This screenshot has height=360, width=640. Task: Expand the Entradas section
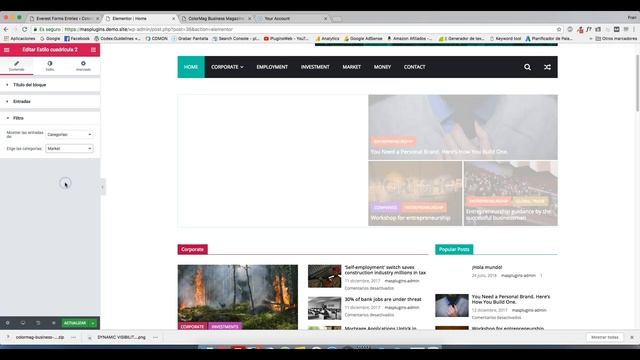[x=50, y=101]
